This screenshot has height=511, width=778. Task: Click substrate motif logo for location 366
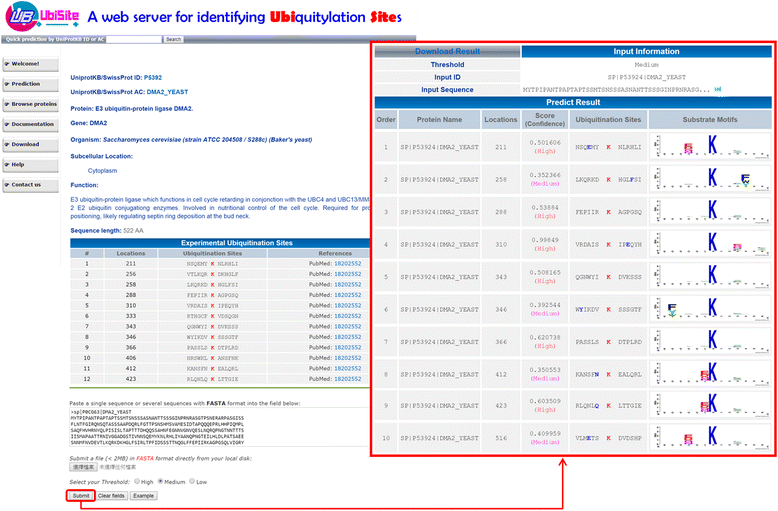click(710, 341)
